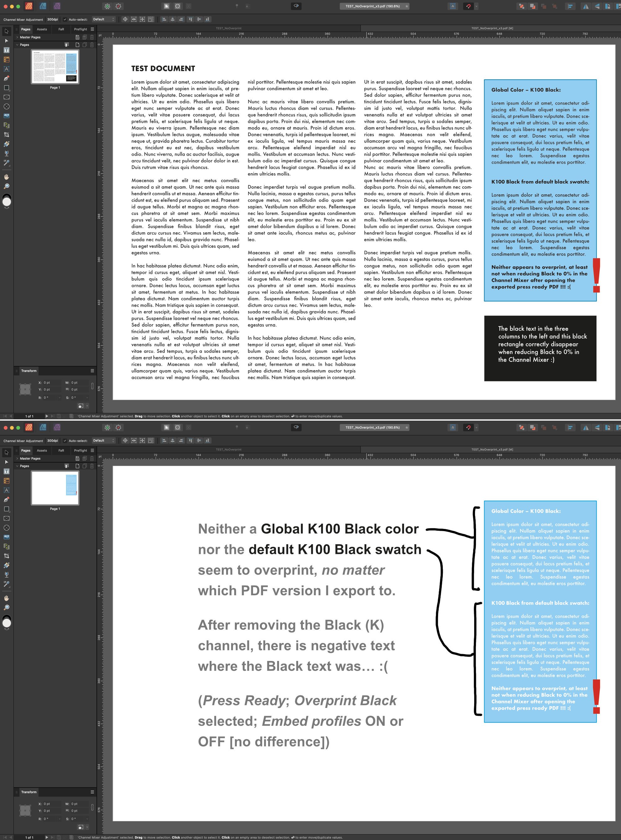621x840 pixels.
Task: Open the Preflight panel tab
Action: point(80,29)
